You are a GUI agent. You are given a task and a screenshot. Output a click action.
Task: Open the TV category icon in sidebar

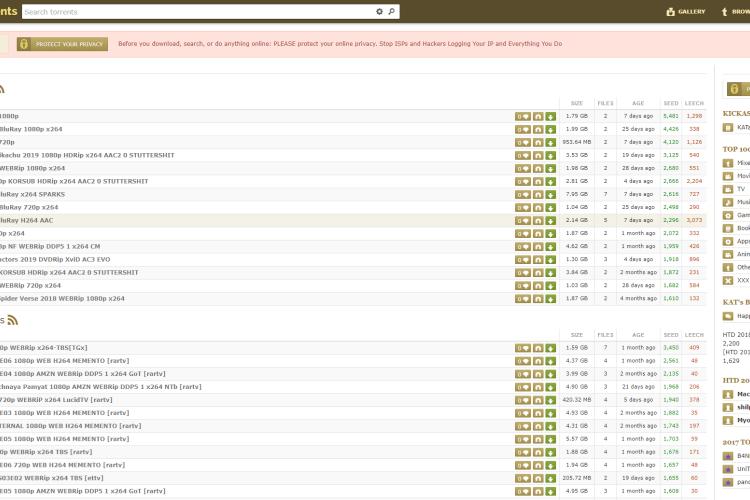(x=728, y=189)
